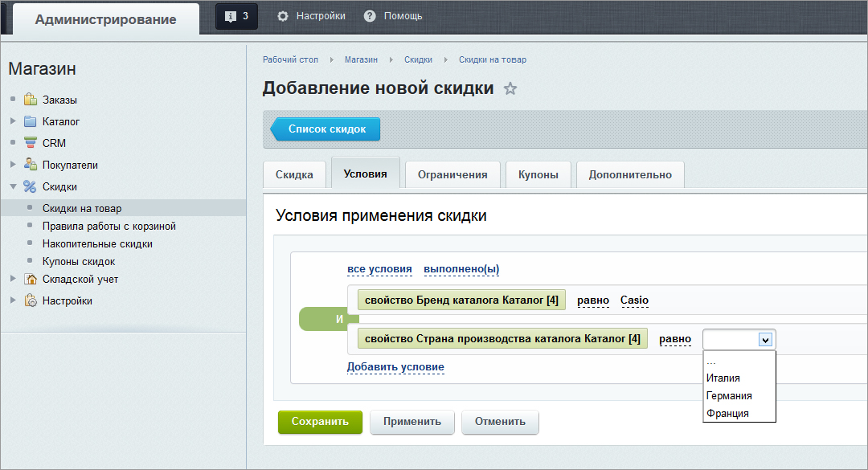Open the notifications indicator showing 3
The height and width of the screenshot is (470, 868).
(x=236, y=16)
